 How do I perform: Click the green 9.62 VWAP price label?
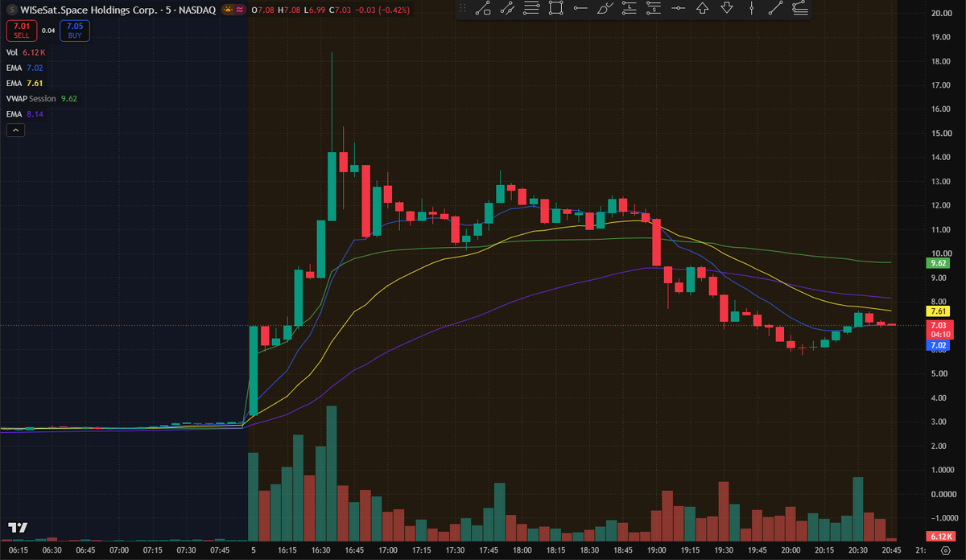click(x=939, y=262)
